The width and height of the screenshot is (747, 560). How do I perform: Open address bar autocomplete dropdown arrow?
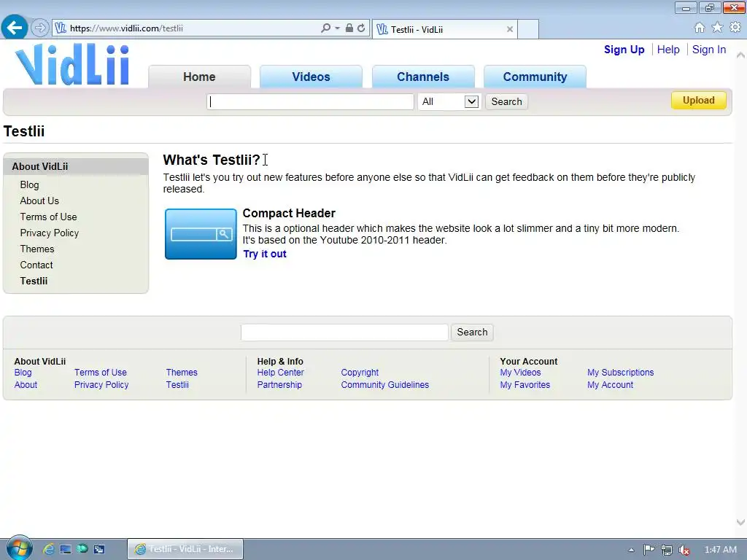(x=337, y=28)
